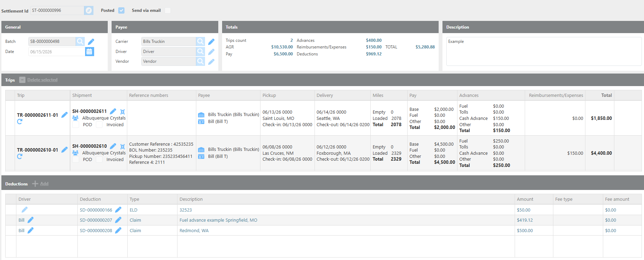Check Invoiced box for shipment SH-0000002610
The width and height of the screenshot is (644, 260).
point(99,160)
